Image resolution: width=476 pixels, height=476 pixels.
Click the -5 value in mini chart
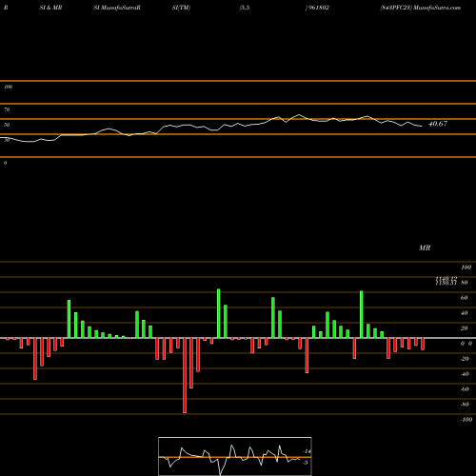(306, 463)
